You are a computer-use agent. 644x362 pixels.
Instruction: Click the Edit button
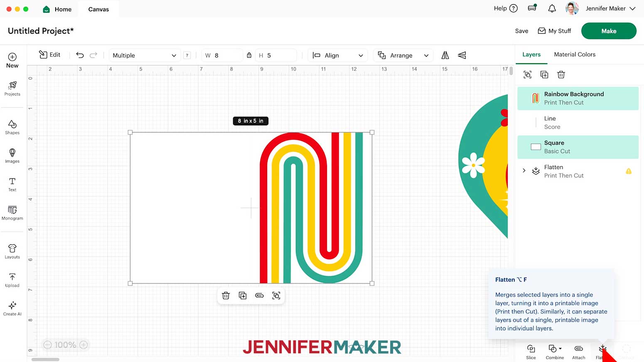(x=49, y=55)
